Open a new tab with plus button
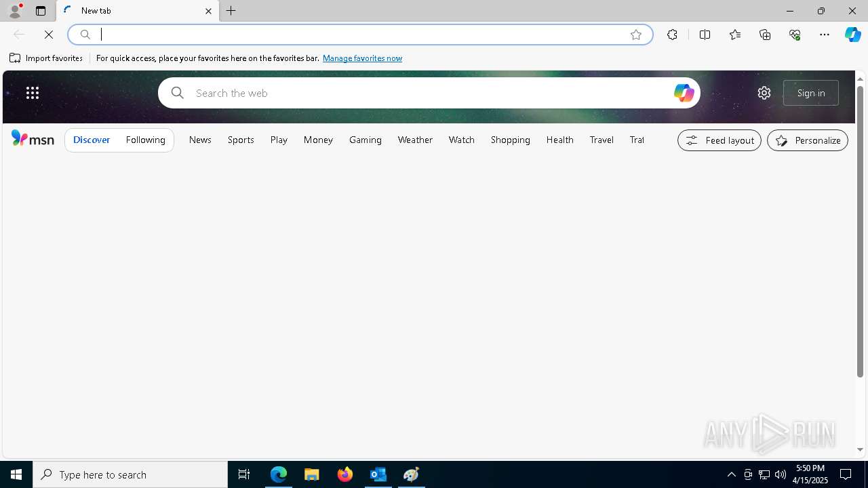Image resolution: width=868 pixels, height=488 pixels. 231,11
